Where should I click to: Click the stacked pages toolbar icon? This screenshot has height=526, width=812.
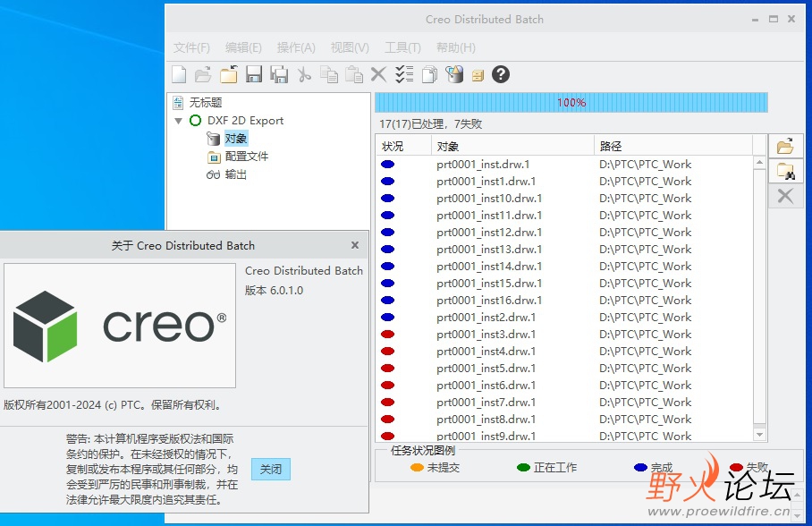[x=429, y=74]
